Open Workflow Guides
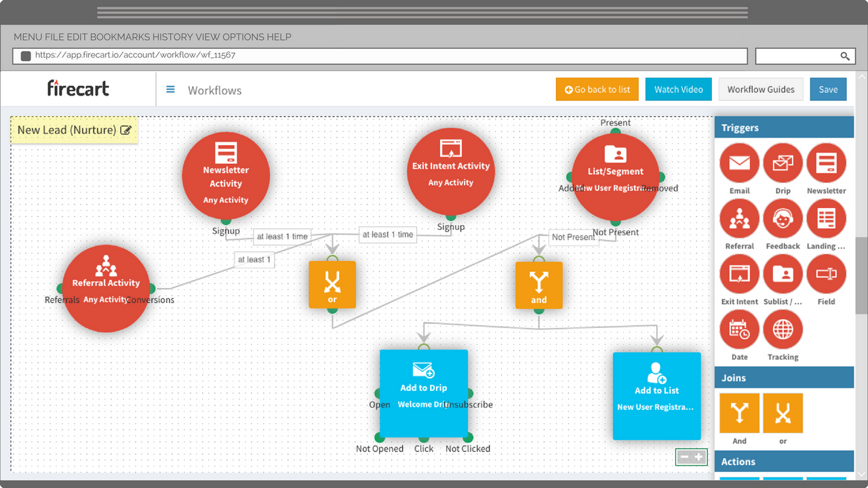This screenshot has width=868, height=488. [761, 89]
